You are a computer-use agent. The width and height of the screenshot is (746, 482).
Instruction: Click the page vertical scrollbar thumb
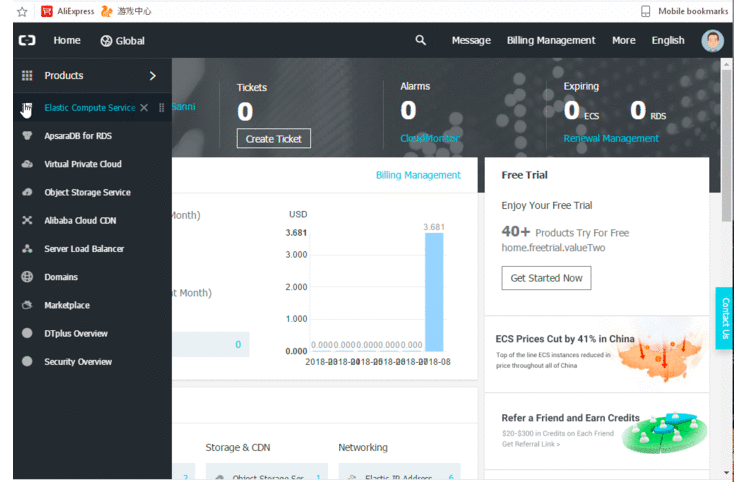[726, 145]
